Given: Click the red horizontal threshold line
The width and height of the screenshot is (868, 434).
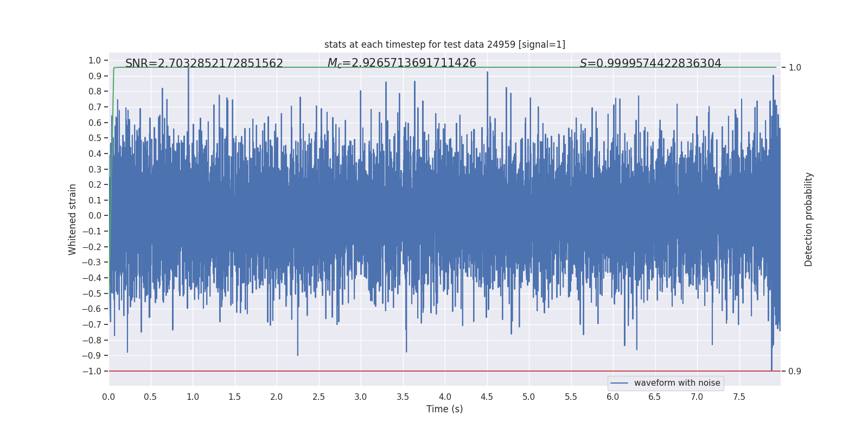Looking at the screenshot, I should click(445, 371).
